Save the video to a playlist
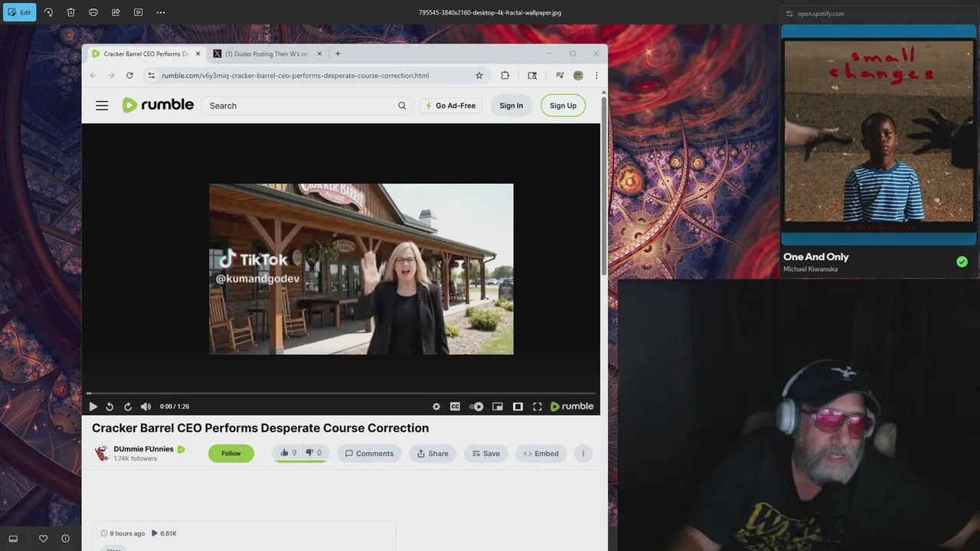The height and width of the screenshot is (551, 980). tap(485, 453)
